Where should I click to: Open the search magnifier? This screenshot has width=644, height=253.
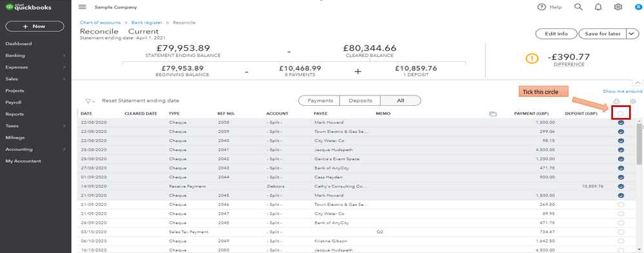(x=578, y=7)
